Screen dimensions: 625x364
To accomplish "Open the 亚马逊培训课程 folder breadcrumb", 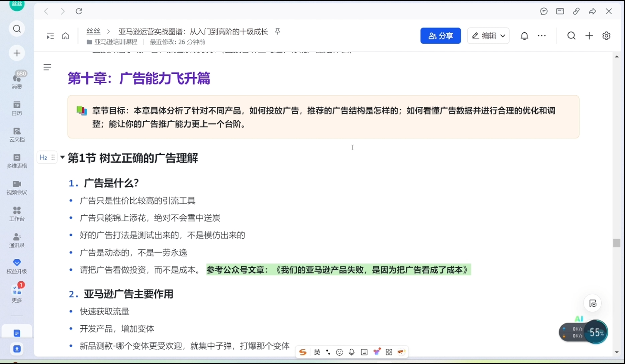I will 115,42.
